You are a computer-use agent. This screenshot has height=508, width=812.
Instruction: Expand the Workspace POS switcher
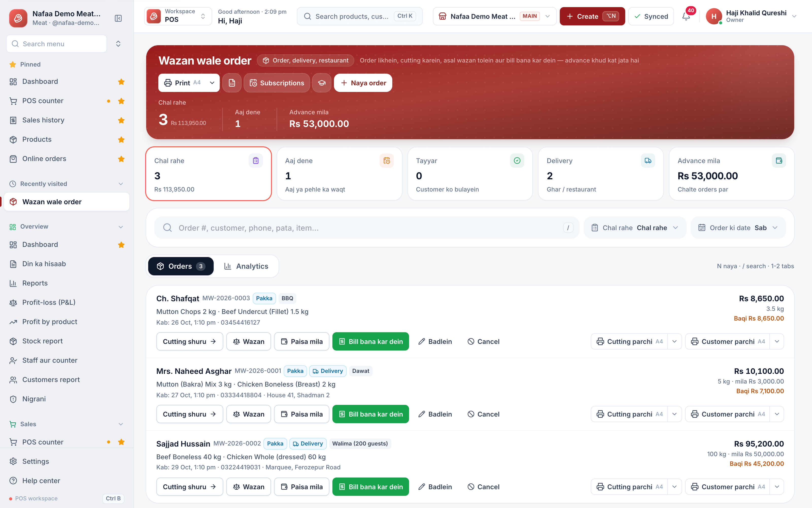click(178, 16)
